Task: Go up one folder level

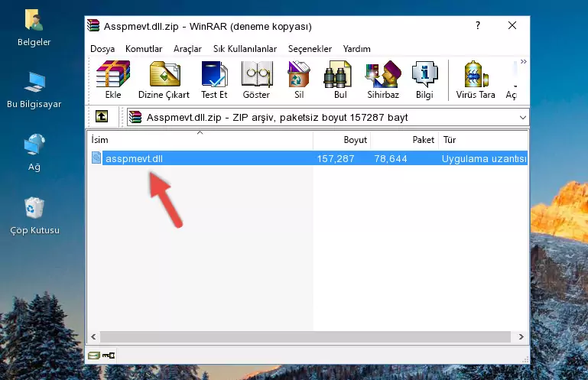Action: pyautogui.click(x=102, y=116)
